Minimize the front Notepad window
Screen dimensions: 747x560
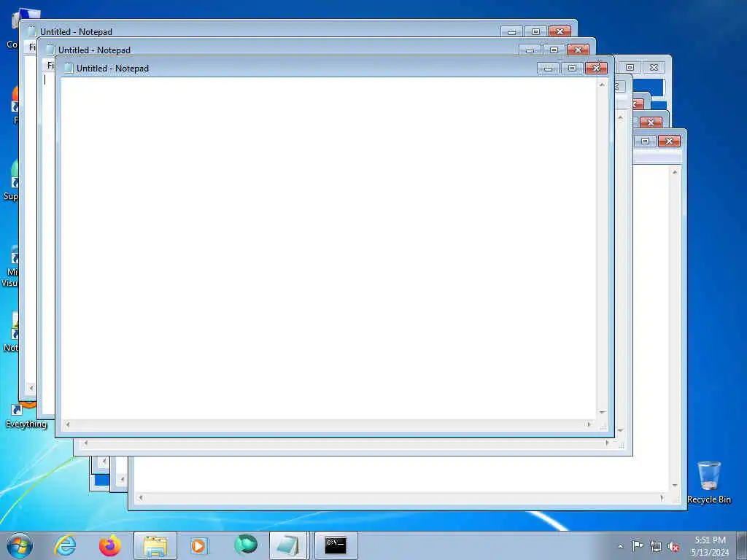tap(549, 68)
